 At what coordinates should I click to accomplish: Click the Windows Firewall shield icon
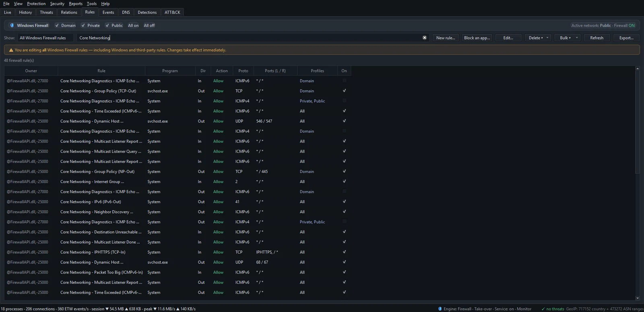[x=12, y=25]
